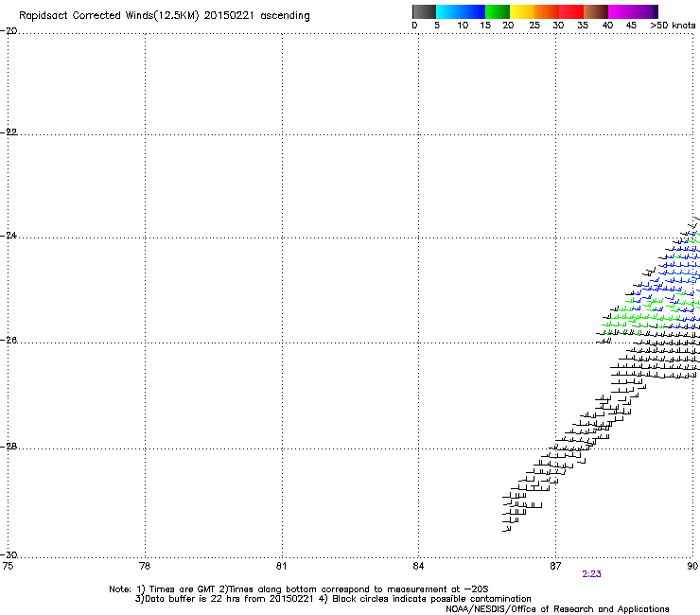
Task: Click the purple swath time '2:23'
Action: (591, 574)
